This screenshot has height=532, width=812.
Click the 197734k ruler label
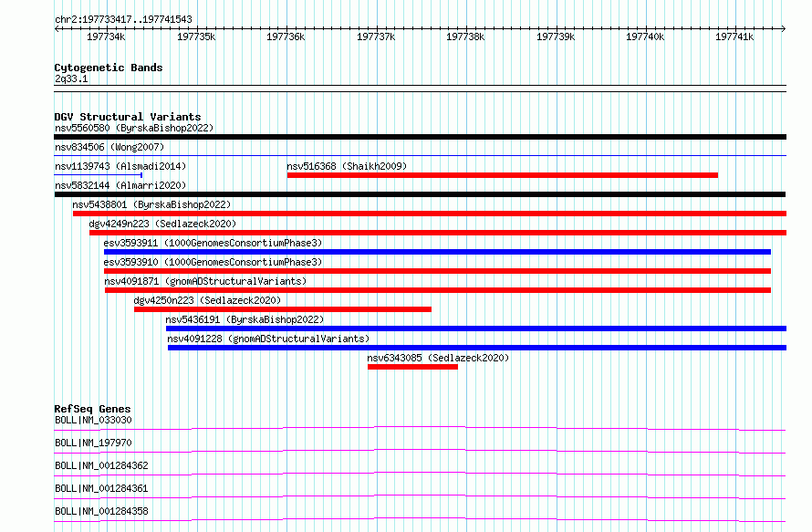(106, 37)
